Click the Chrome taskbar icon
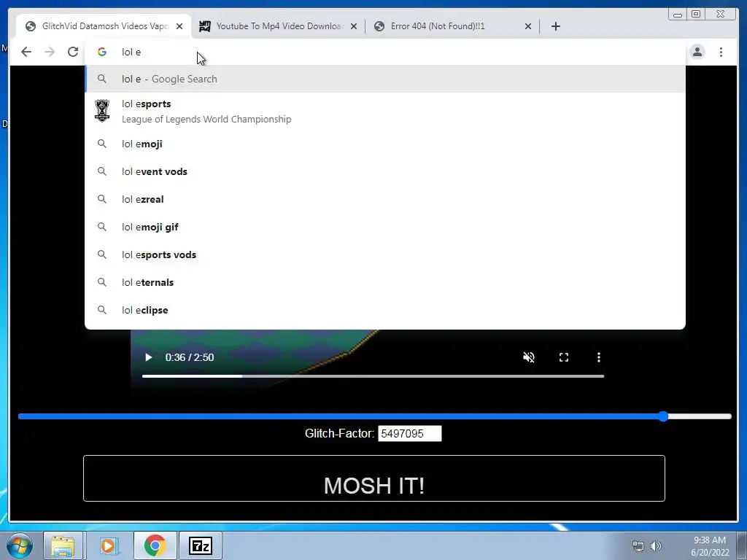Screen dimensions: 747x560 (155, 545)
